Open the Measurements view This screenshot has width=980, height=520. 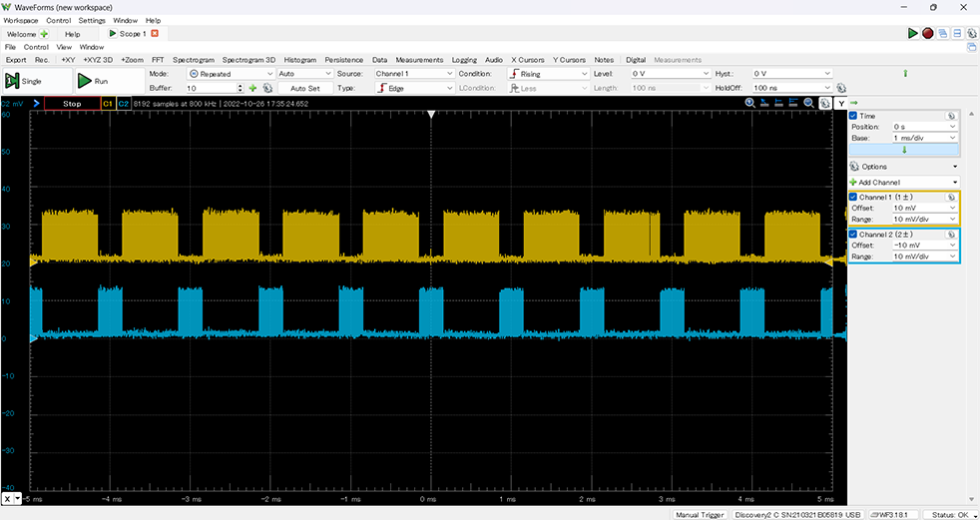[x=419, y=60]
